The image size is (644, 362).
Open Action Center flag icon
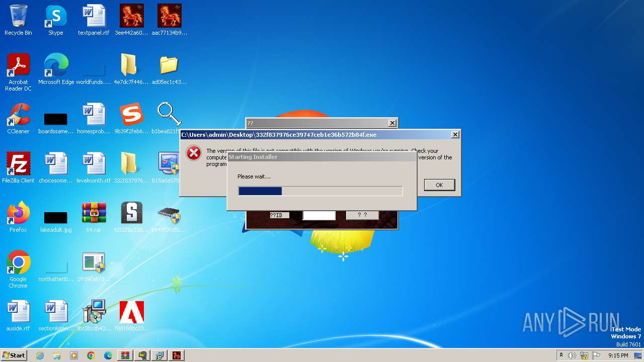(596, 355)
